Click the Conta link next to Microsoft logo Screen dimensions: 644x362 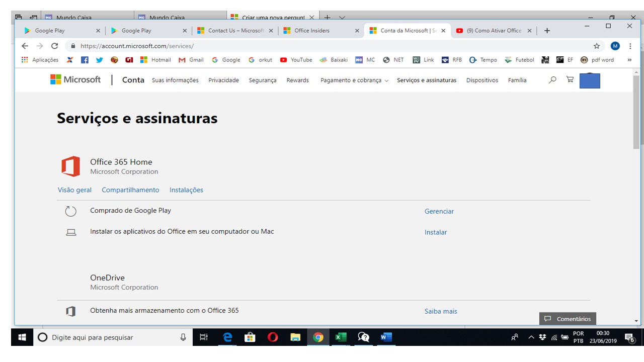coord(133,80)
